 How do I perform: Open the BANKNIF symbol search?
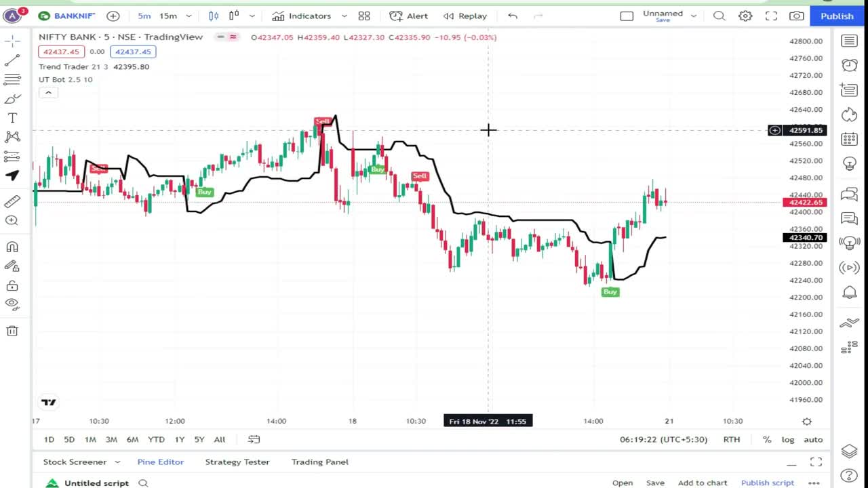click(x=66, y=16)
